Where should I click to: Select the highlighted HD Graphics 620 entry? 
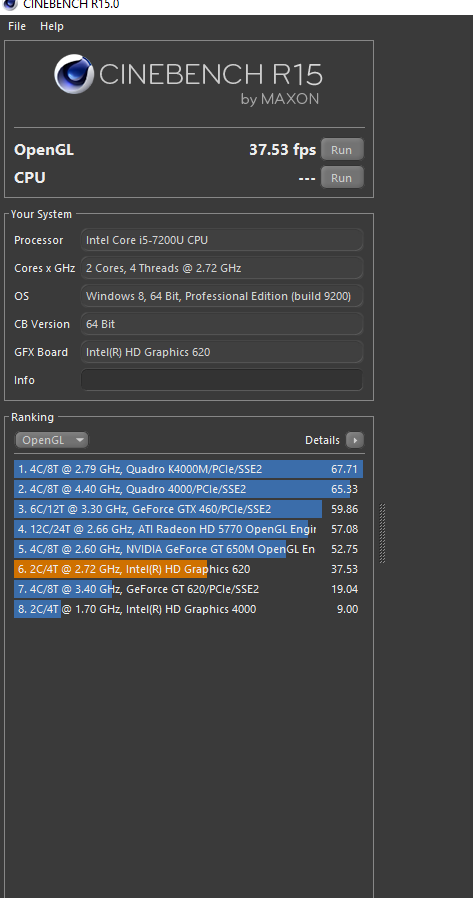tap(188, 569)
